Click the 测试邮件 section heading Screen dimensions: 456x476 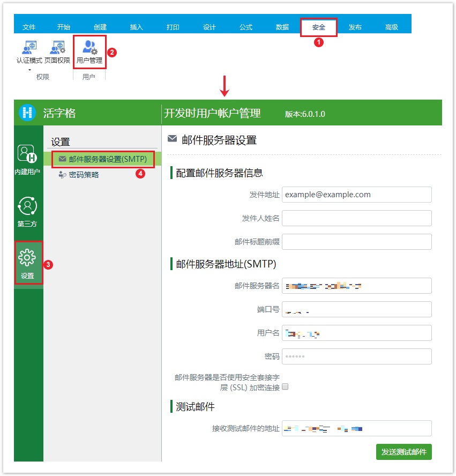pos(195,406)
